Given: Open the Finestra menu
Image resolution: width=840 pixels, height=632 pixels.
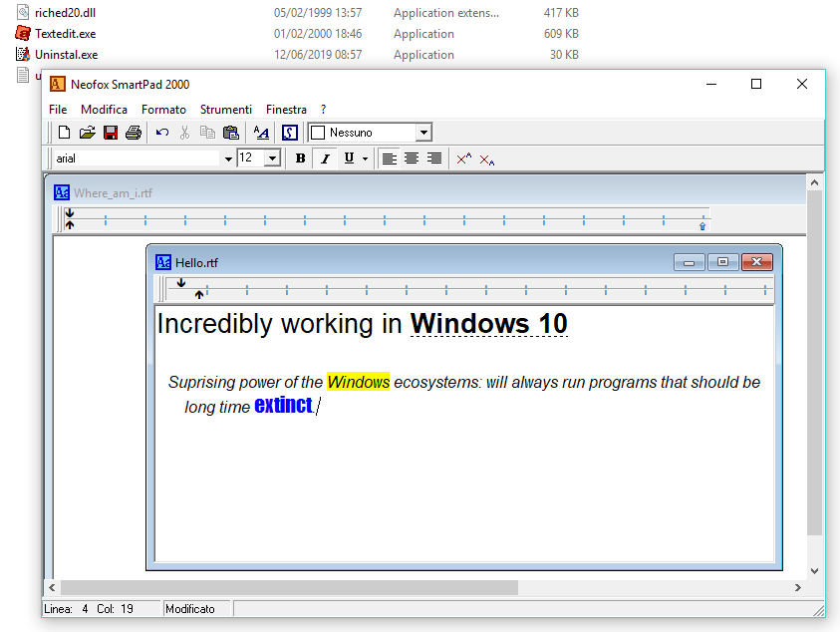Looking at the screenshot, I should [x=286, y=110].
